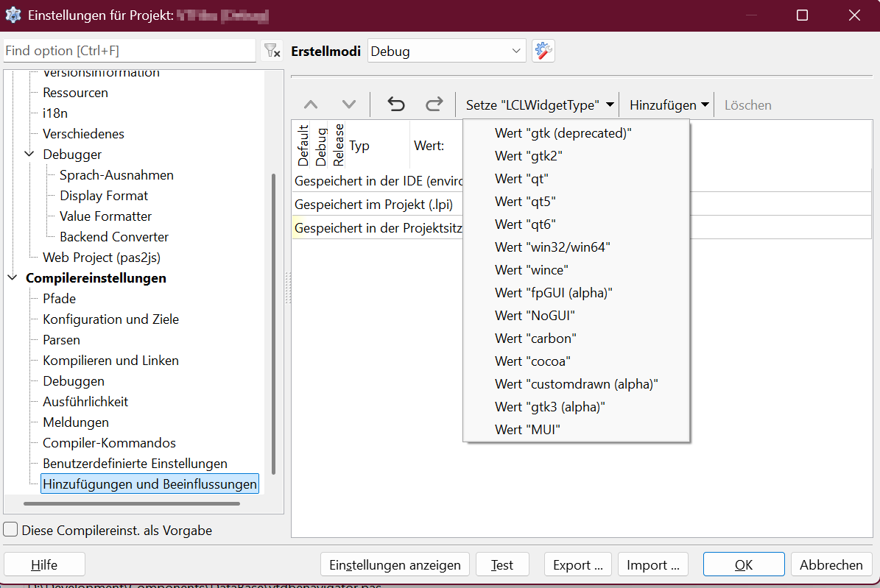Screen dimensions: 880x588
Task: Click the clear filter funnel icon
Action: (272, 51)
